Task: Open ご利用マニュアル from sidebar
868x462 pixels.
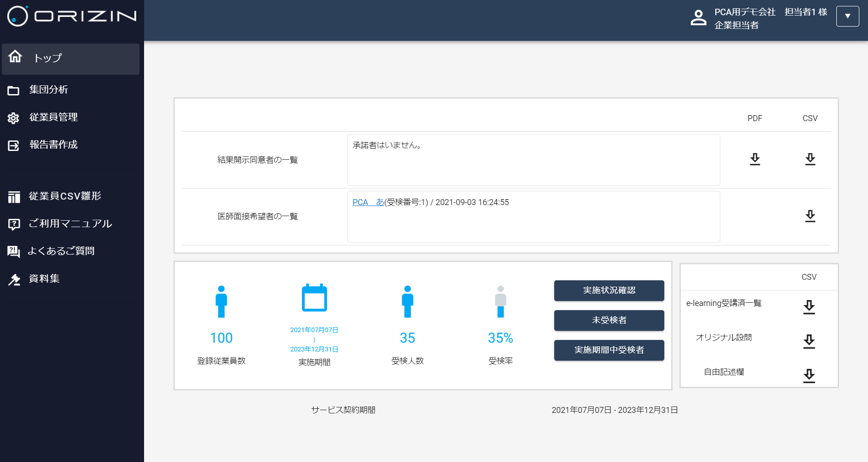Action: 70,224
